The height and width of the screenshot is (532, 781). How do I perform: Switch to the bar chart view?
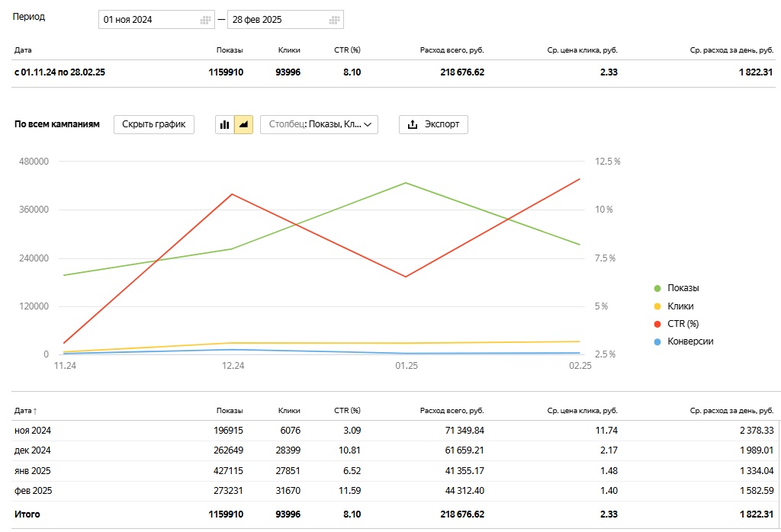tap(225, 124)
